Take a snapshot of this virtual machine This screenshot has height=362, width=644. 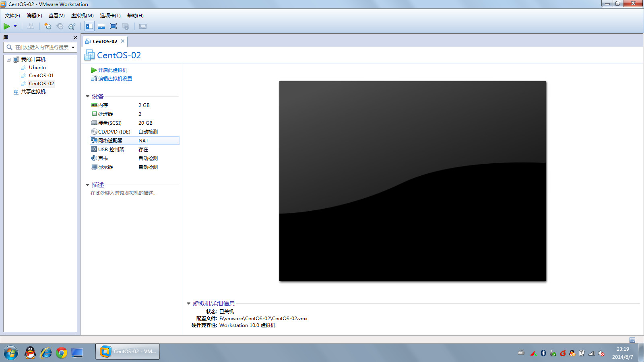[48, 26]
